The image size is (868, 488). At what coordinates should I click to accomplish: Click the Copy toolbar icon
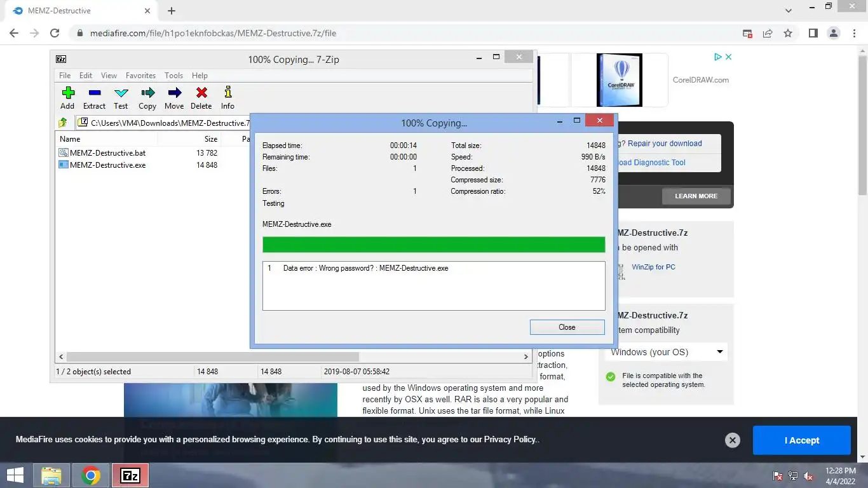pos(147,98)
